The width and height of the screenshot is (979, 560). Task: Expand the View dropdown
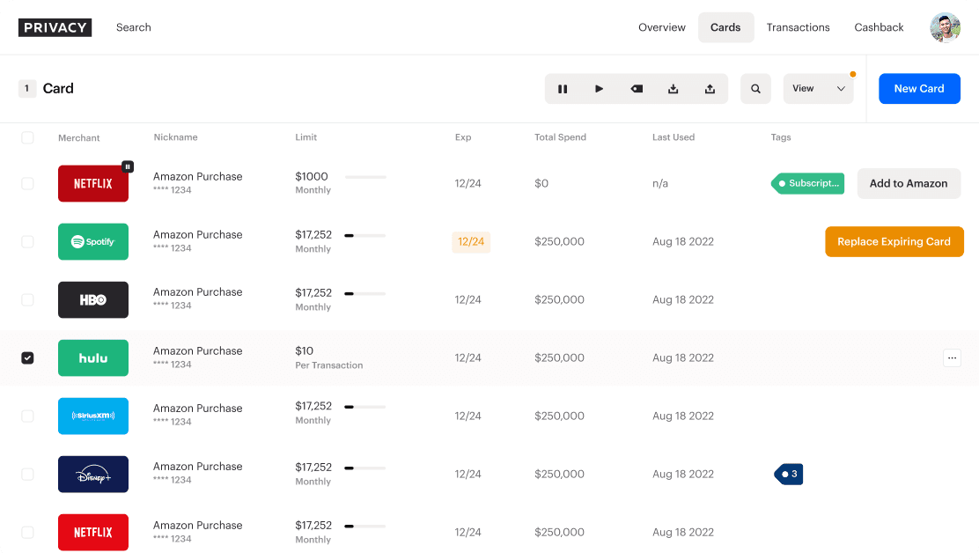point(819,89)
